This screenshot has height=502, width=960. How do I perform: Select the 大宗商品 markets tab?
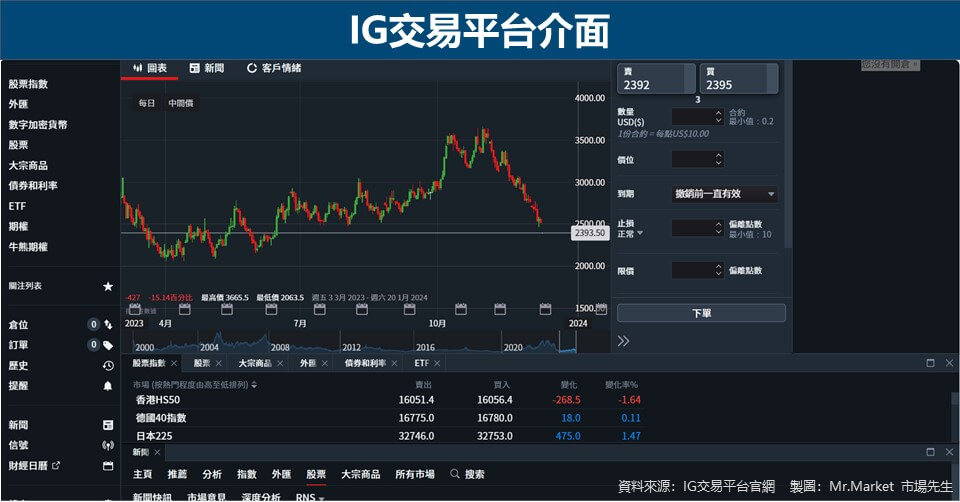(255, 363)
